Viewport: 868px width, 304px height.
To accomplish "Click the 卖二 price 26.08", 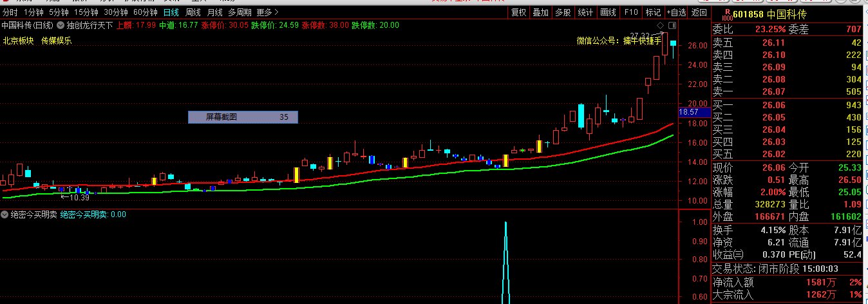I will tap(773, 79).
